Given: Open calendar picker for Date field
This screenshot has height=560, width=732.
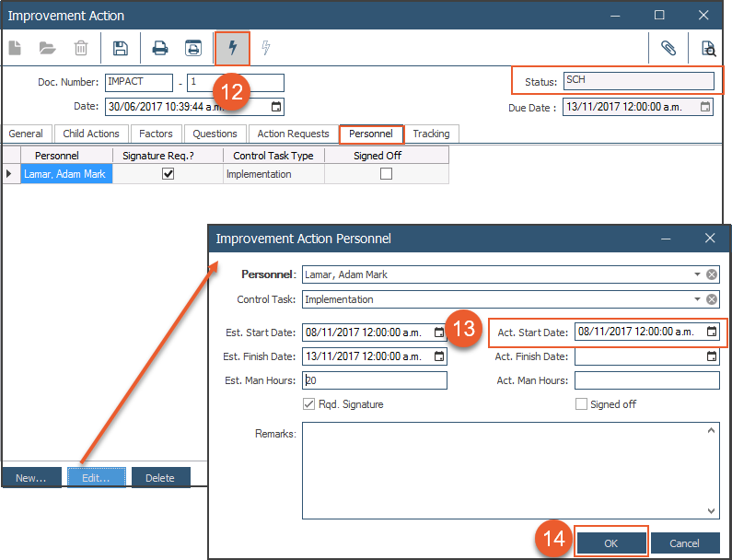Looking at the screenshot, I should click(x=276, y=107).
